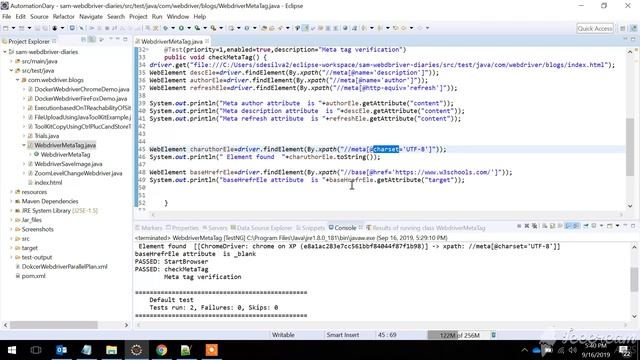Toggle Show Console on standard out
The height and width of the screenshot is (360, 640).
pyautogui.click(x=568, y=226)
